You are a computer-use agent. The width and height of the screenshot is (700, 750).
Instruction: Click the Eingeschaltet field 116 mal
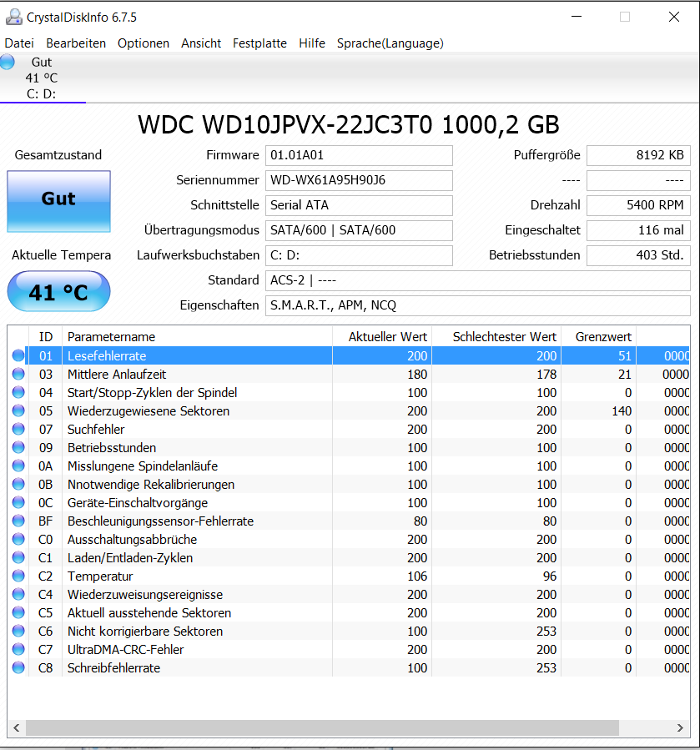[x=639, y=230]
